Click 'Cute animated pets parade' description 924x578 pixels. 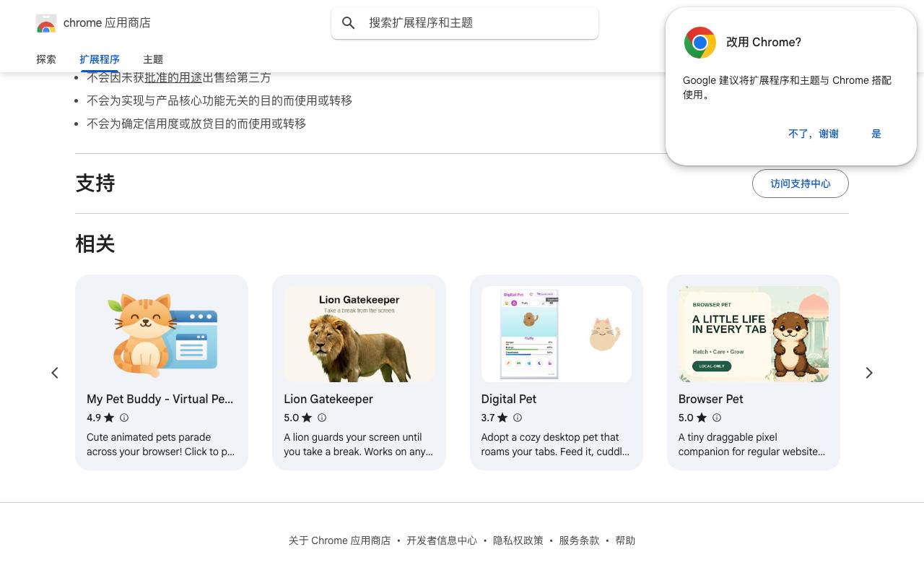tap(160, 444)
